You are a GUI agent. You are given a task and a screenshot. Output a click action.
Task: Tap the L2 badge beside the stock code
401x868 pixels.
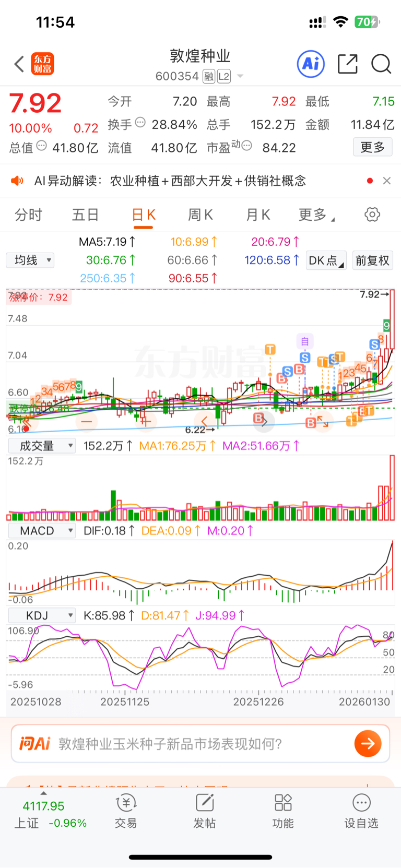click(x=223, y=77)
